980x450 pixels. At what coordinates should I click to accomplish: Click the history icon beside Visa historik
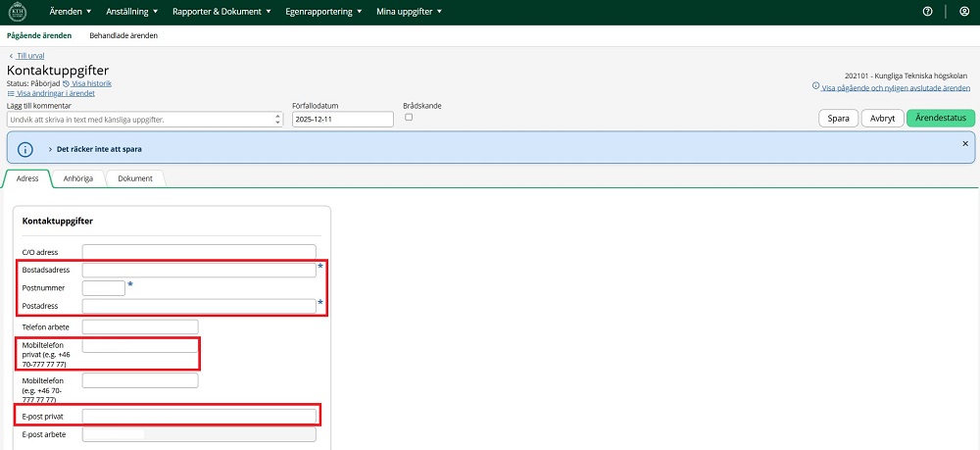[67, 84]
